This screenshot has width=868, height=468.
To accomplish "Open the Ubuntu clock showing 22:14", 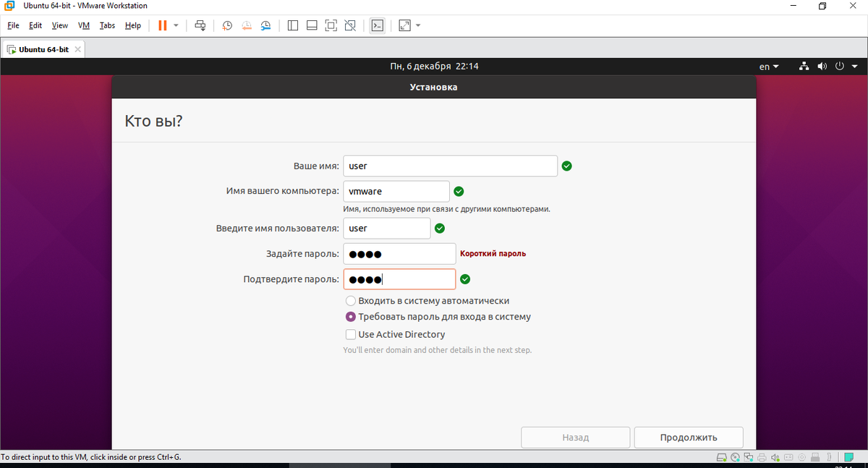I will (434, 67).
